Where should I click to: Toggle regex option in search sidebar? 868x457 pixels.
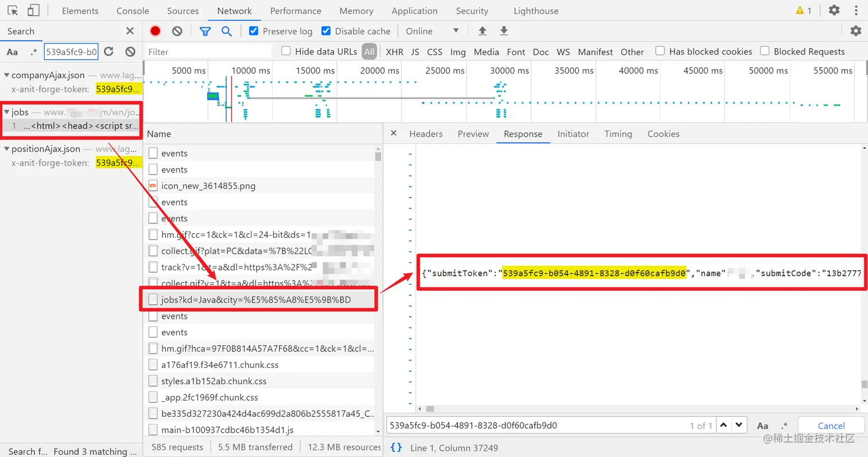33,52
